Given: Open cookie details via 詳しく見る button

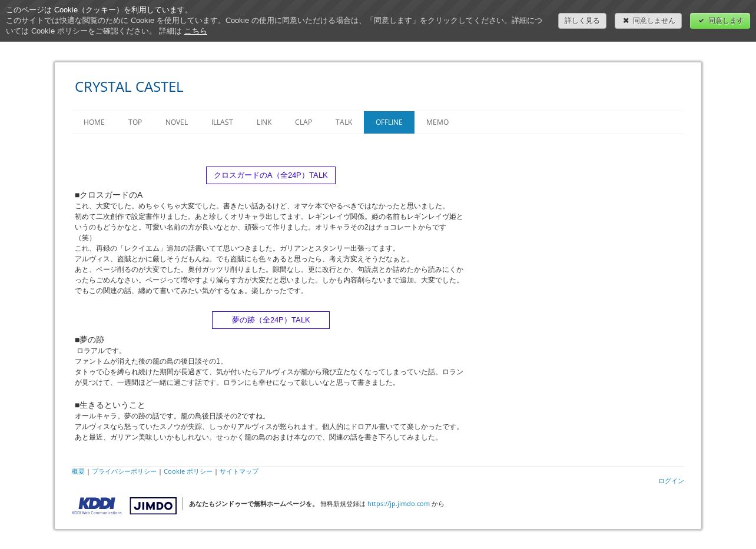Looking at the screenshot, I should coord(582,21).
